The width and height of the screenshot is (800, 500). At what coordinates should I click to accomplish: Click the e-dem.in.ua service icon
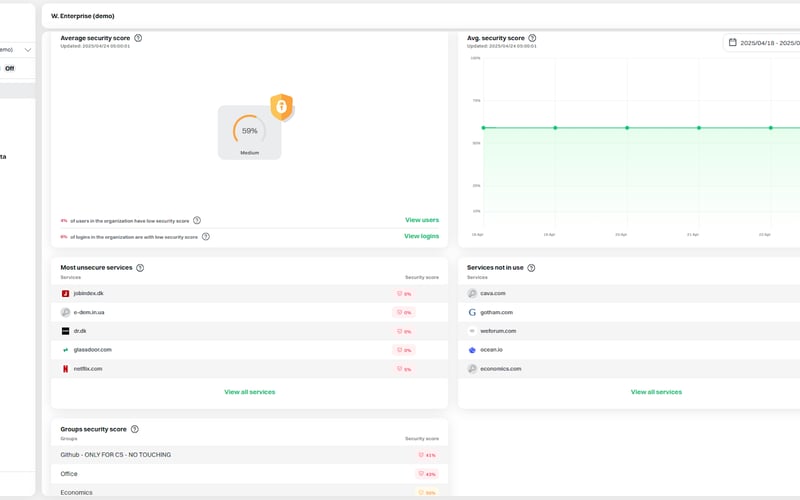click(x=65, y=312)
